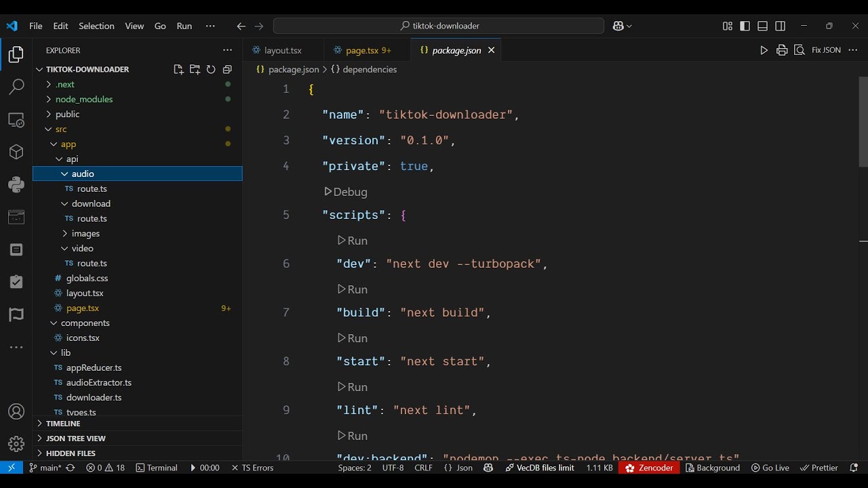Expand the images folder
868x488 pixels.
[64, 233]
